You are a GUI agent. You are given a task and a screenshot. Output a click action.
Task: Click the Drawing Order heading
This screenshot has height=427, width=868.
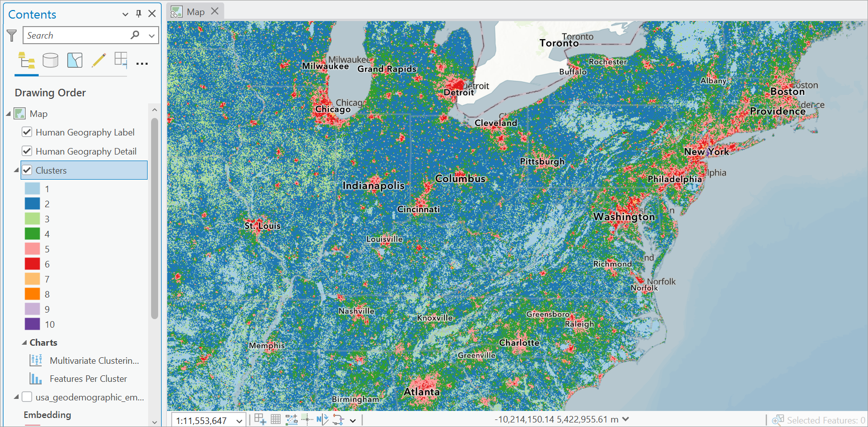(x=50, y=93)
